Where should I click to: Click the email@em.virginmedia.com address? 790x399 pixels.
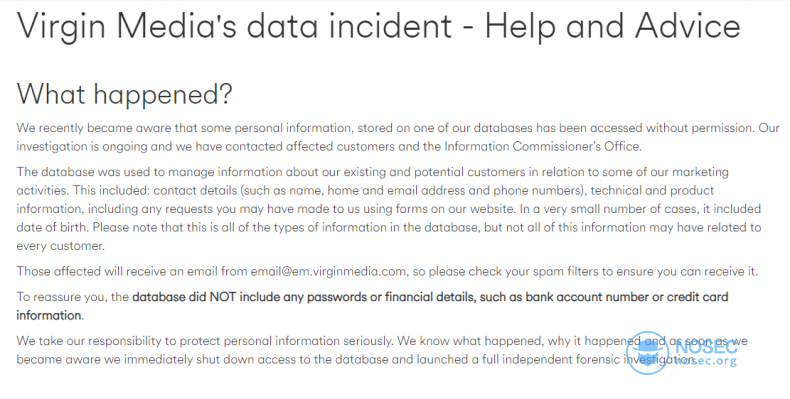[328, 272]
